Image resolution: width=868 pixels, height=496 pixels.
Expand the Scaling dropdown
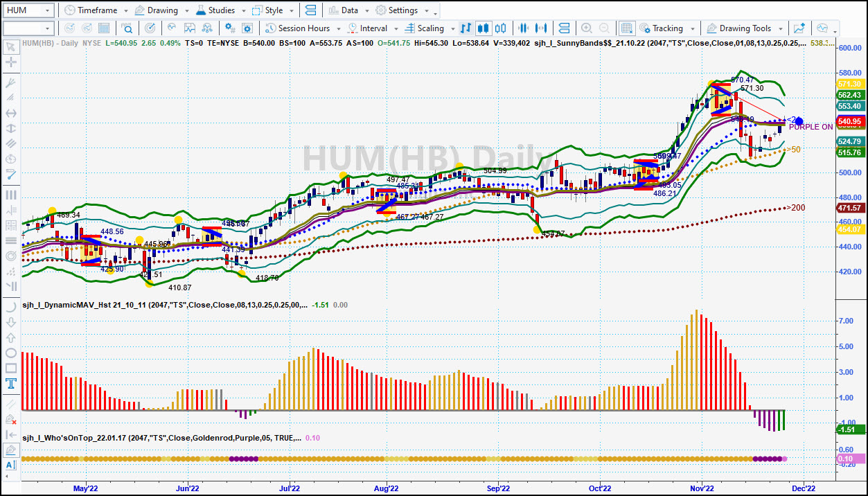(452, 28)
